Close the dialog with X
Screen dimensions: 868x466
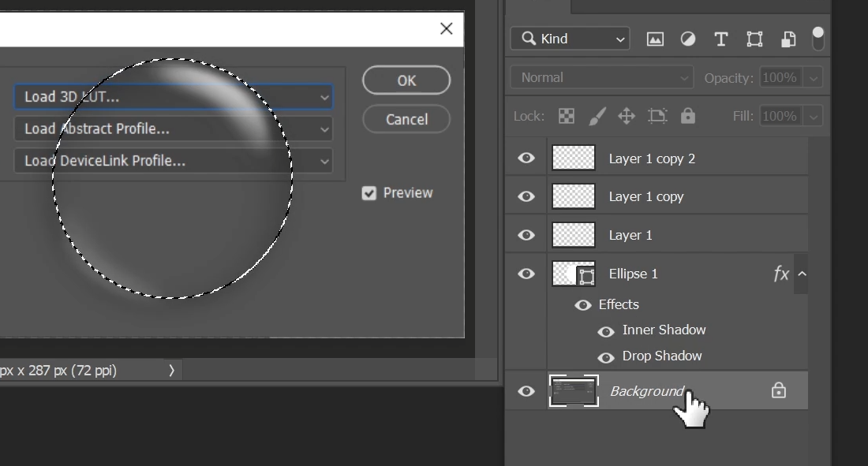click(446, 28)
